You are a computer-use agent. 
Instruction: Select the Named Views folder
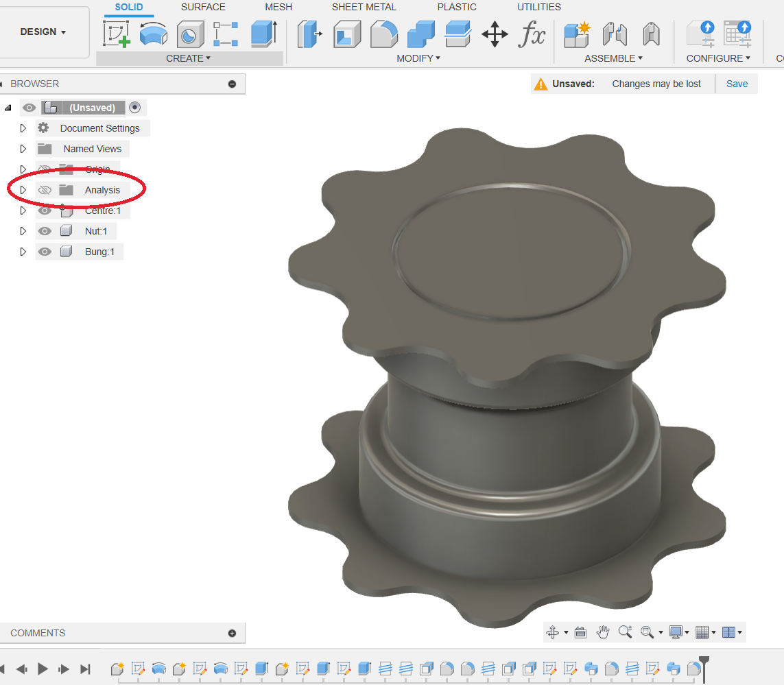point(92,149)
